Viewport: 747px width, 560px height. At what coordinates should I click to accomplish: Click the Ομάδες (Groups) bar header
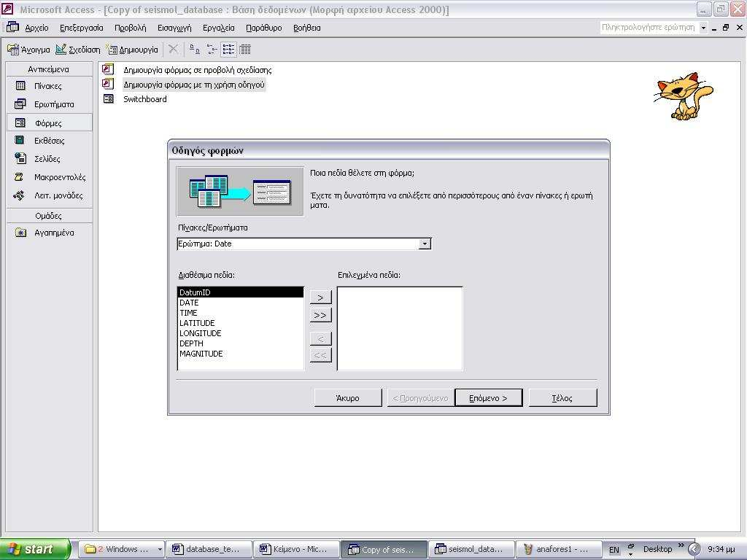tap(50, 216)
